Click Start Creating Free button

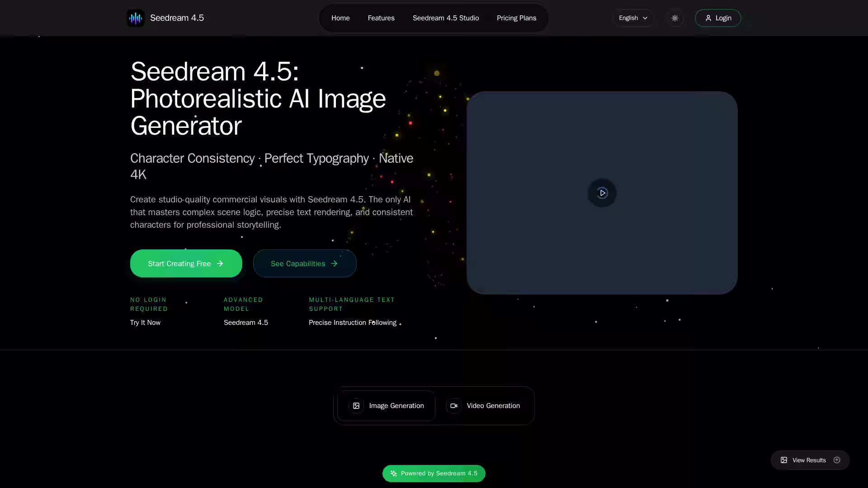pos(186,263)
